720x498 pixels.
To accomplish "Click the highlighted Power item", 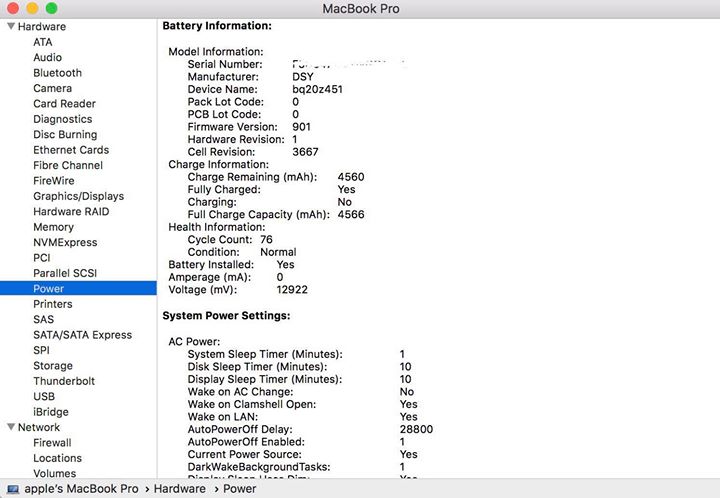I will [78, 288].
